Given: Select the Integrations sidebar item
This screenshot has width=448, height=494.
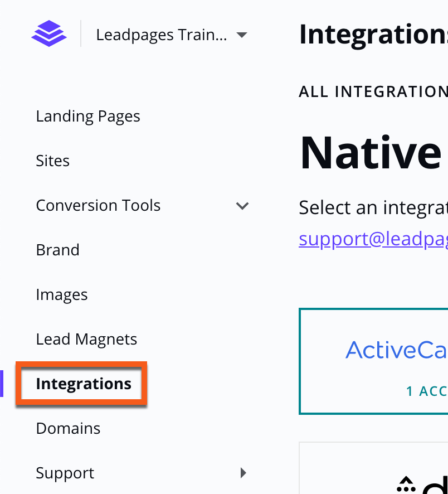Looking at the screenshot, I should click(83, 384).
